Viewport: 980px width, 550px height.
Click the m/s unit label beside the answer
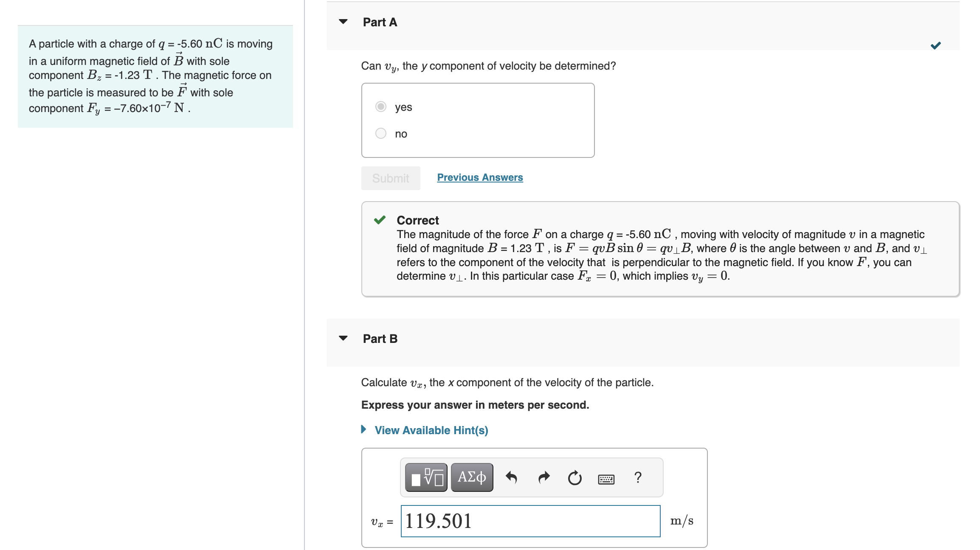pyautogui.click(x=681, y=521)
